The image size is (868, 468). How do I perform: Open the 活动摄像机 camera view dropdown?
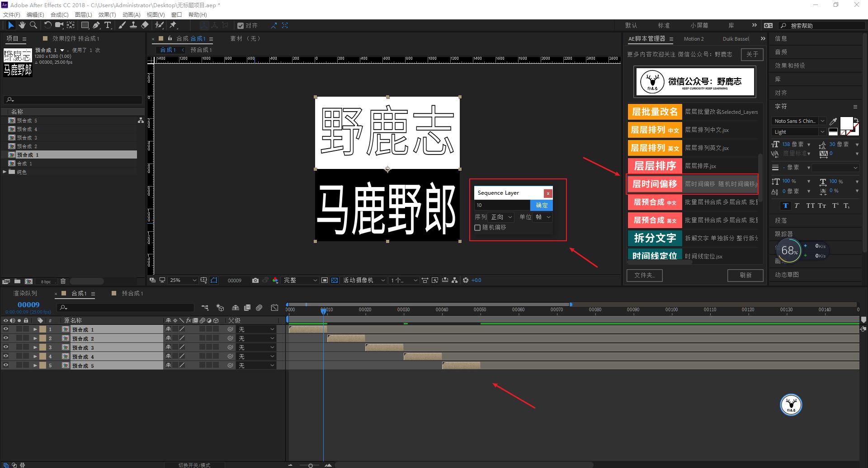(362, 280)
